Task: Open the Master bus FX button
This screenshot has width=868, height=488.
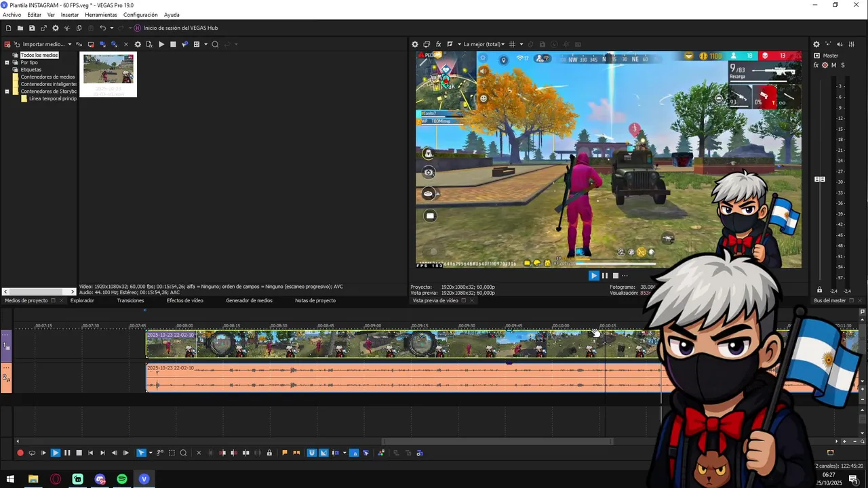Action: point(816,65)
